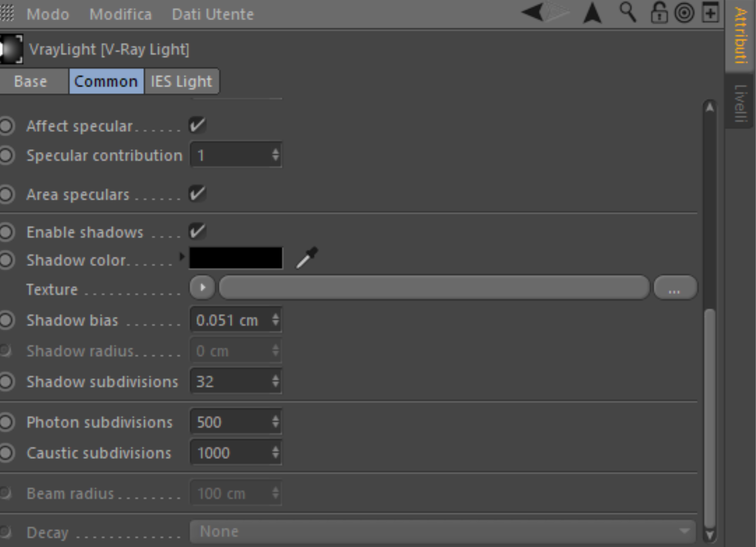The image size is (756, 547).
Task: Toggle the Area speculars checkbox
Action: [197, 194]
